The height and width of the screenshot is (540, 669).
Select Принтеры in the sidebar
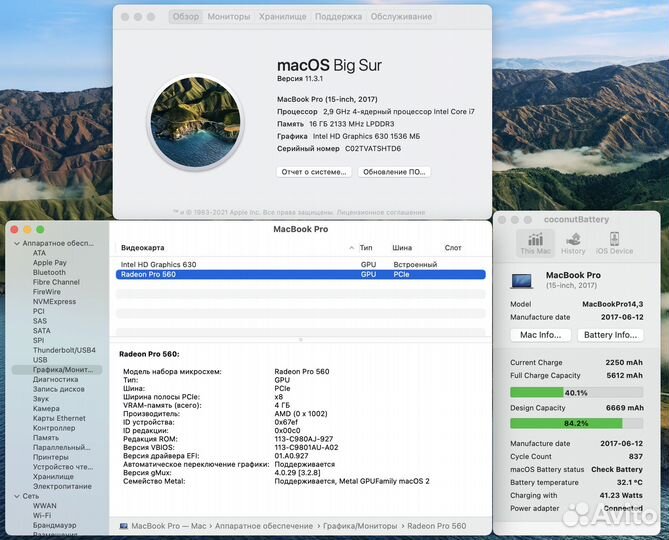tap(50, 457)
